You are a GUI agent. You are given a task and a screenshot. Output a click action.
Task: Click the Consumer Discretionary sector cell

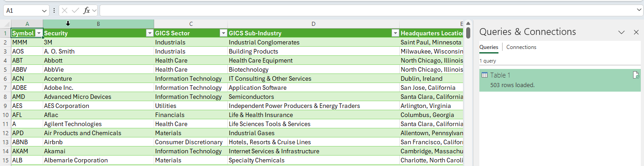191,142
